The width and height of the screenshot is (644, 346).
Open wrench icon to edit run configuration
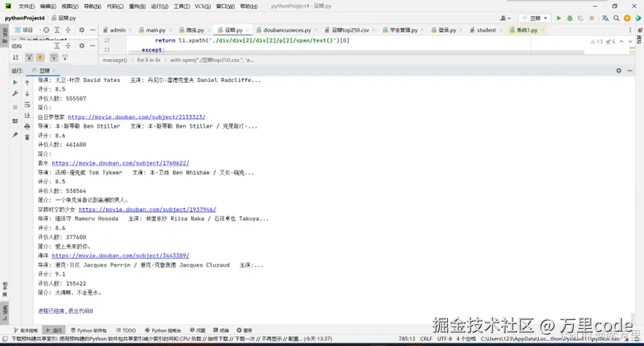15,94
